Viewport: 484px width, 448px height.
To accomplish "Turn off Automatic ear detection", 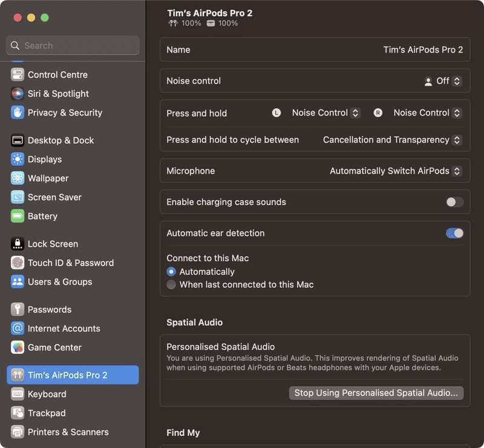I will tap(454, 233).
